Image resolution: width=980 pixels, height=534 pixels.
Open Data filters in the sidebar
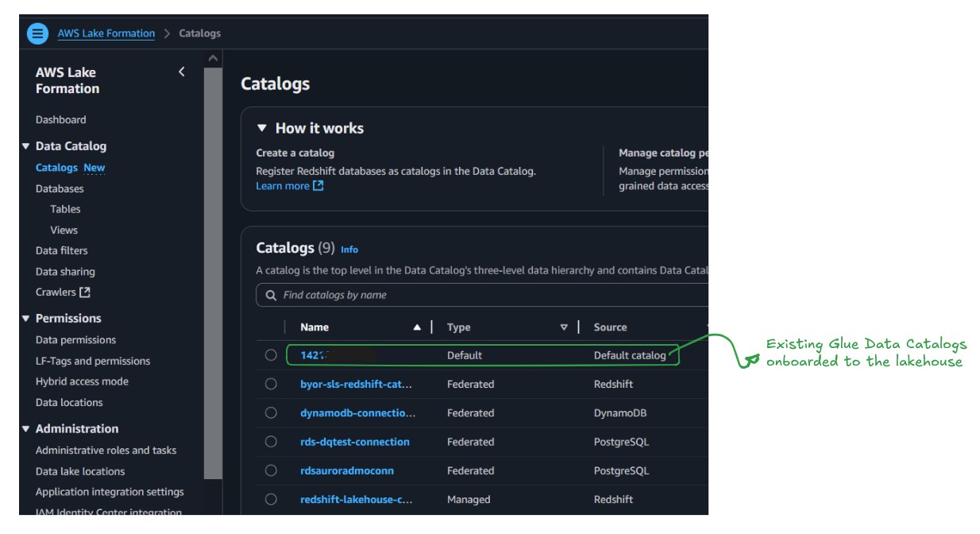point(62,250)
